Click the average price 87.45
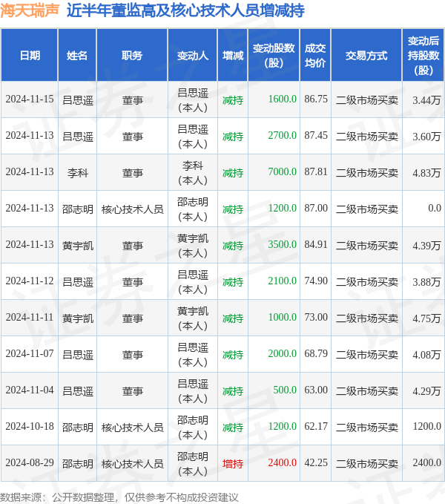 pos(316,135)
